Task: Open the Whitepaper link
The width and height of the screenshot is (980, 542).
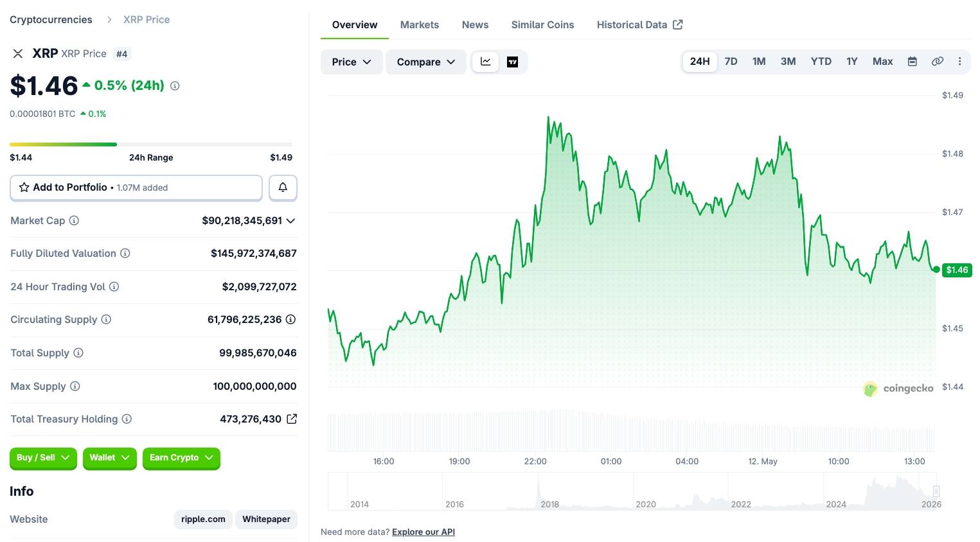Action: [266, 519]
